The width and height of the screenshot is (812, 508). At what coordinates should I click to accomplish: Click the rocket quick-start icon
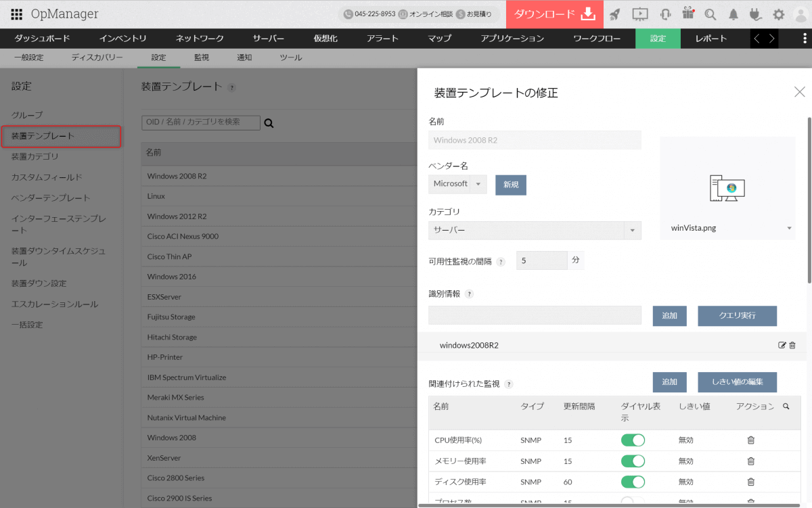click(x=614, y=14)
